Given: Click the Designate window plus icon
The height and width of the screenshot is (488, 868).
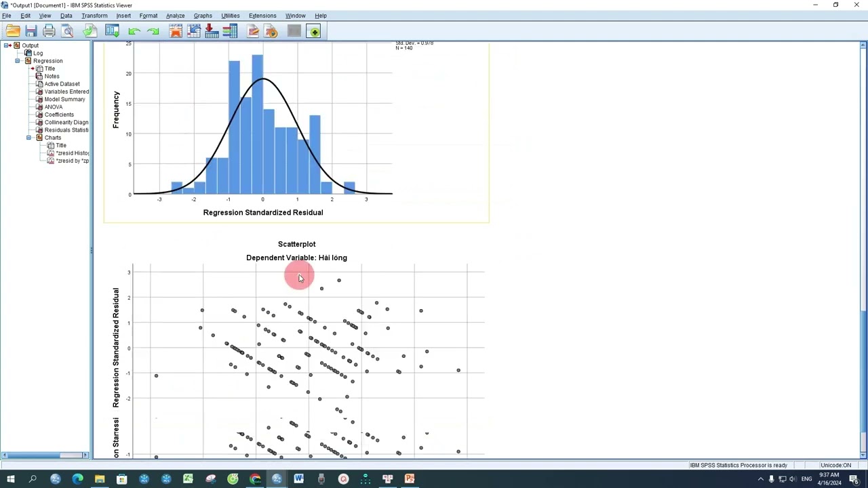Looking at the screenshot, I should point(313,31).
